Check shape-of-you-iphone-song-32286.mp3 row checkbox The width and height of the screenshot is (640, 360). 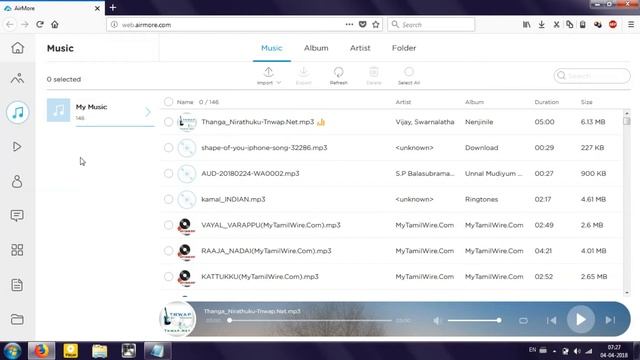coord(168,147)
